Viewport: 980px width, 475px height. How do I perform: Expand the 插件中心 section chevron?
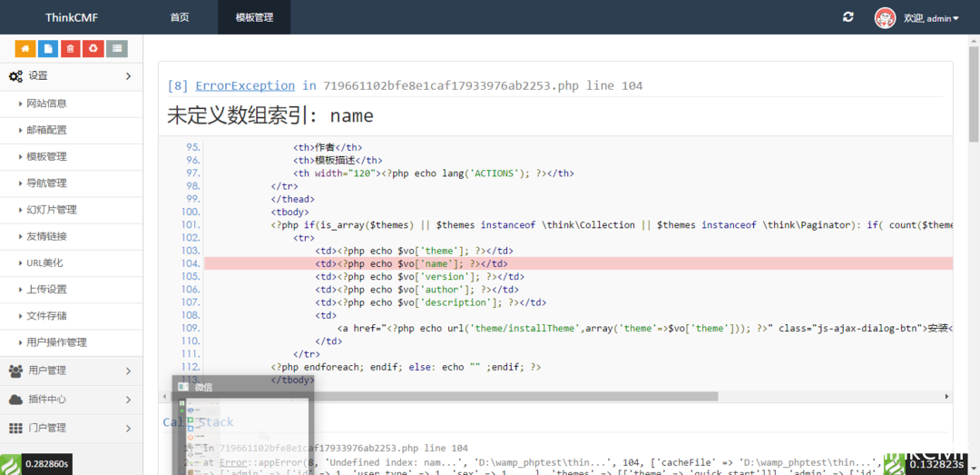click(128, 400)
